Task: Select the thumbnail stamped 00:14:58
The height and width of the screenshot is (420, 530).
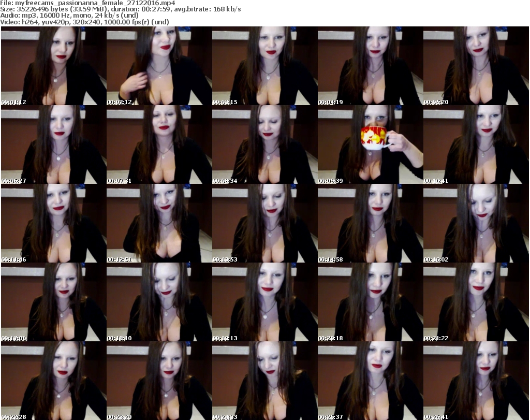Action: coord(370,223)
